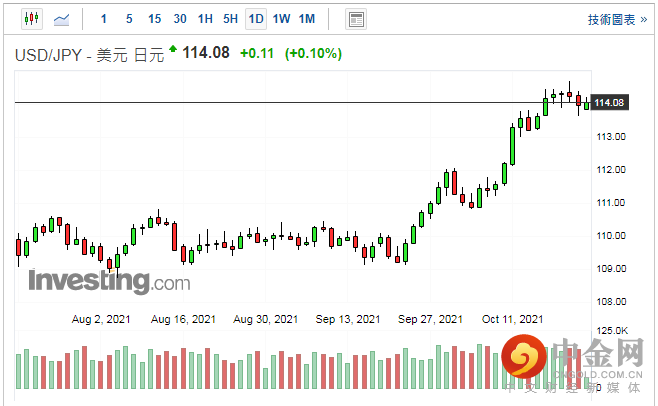Choose the 15 minute timeframe
This screenshot has width=658, height=406.
(154, 19)
